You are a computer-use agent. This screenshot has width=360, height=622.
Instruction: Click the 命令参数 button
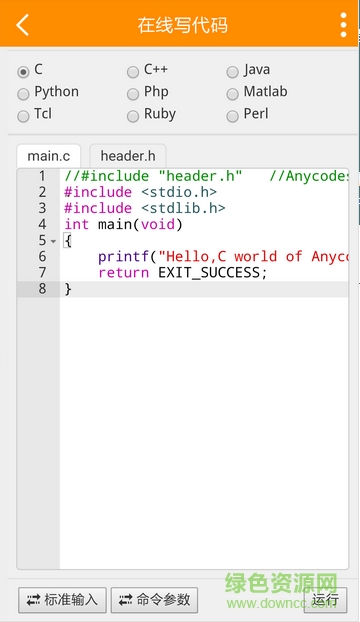pos(154,600)
